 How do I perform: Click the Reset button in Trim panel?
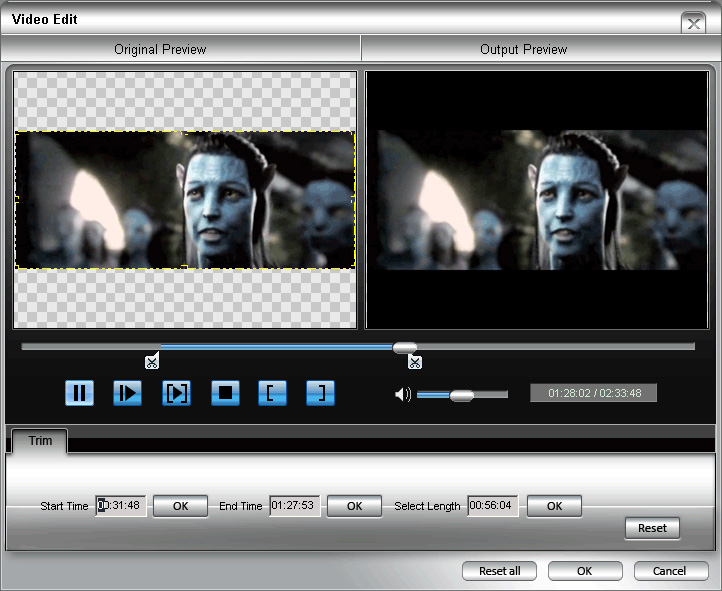652,528
